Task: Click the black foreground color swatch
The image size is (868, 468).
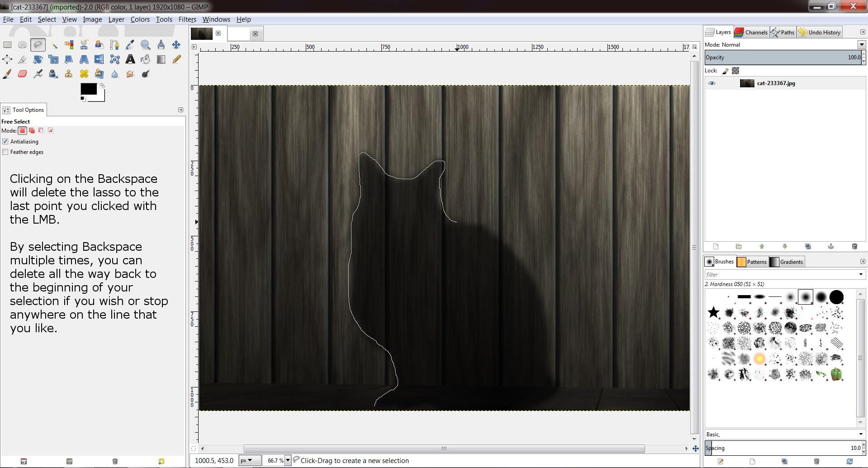Action: (x=88, y=89)
